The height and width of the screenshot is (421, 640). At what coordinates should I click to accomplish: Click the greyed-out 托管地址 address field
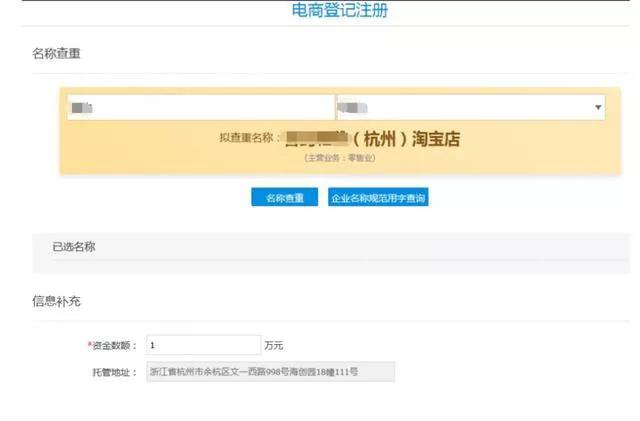pyautogui.click(x=270, y=372)
